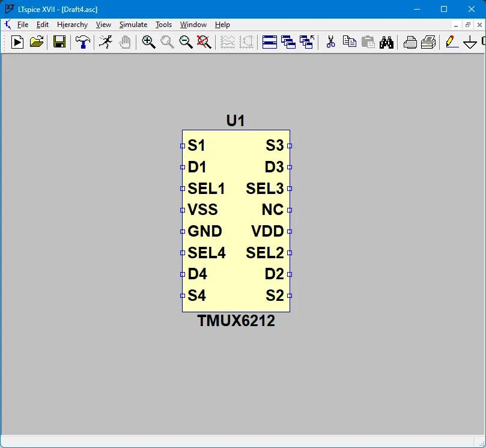Image resolution: width=486 pixels, height=448 pixels.
Task: Save the schematic with the floppy disk icon
Action: [59, 42]
